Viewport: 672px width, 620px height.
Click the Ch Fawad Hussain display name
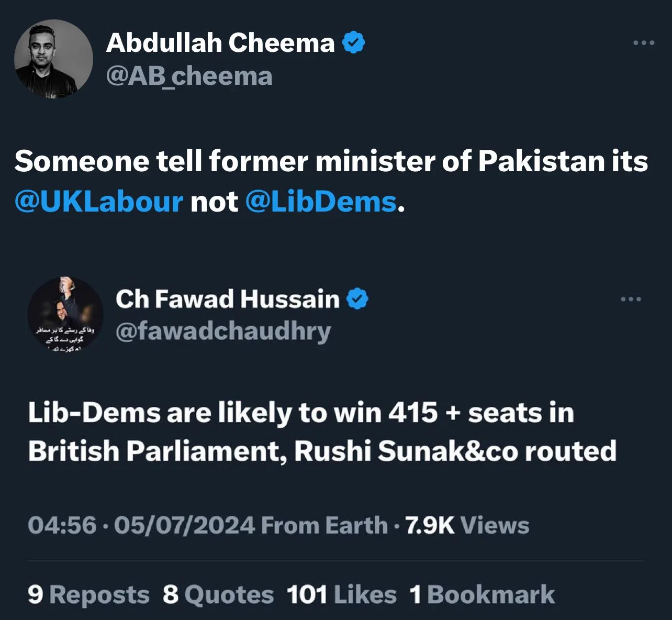[228, 299]
